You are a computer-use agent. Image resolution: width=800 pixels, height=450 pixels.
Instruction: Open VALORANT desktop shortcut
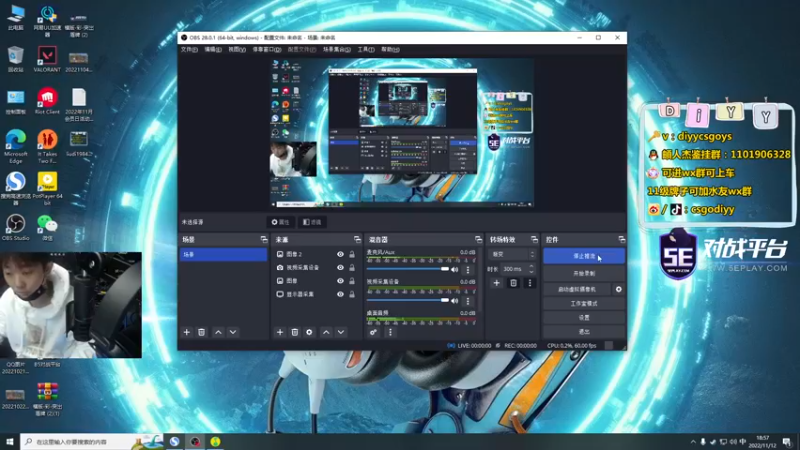[x=47, y=59]
